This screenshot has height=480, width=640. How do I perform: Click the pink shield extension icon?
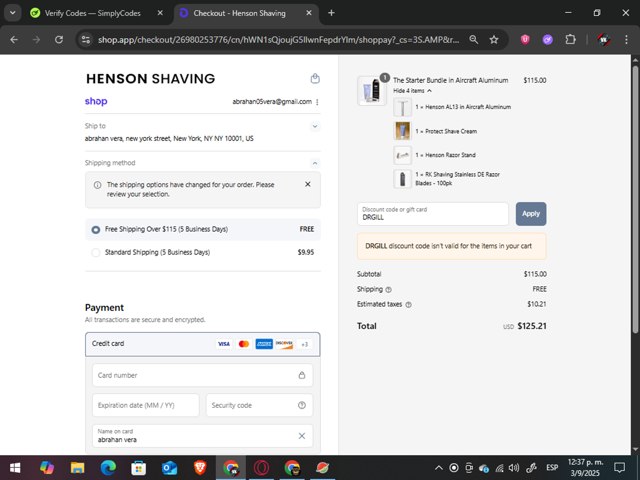coord(525,40)
